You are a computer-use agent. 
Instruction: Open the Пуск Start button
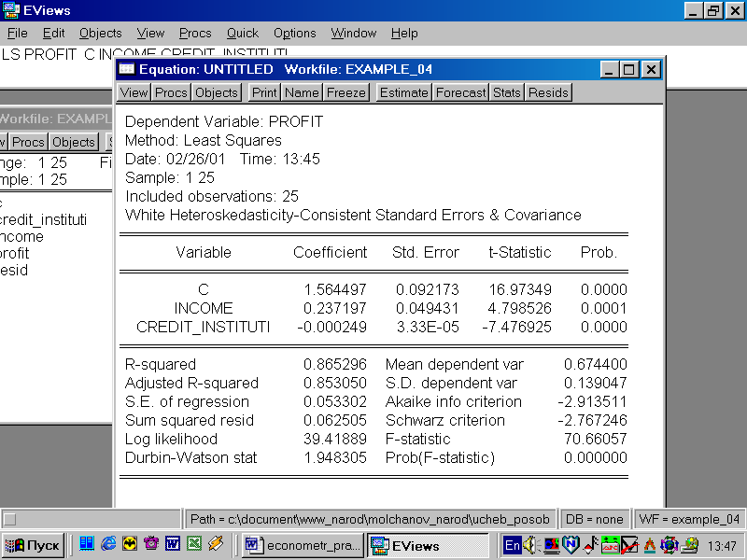(33, 545)
